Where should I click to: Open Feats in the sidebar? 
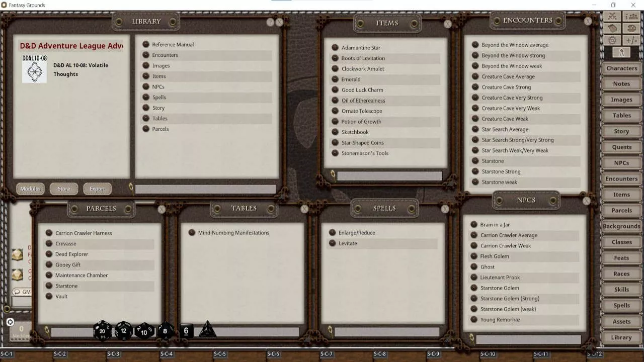click(621, 258)
